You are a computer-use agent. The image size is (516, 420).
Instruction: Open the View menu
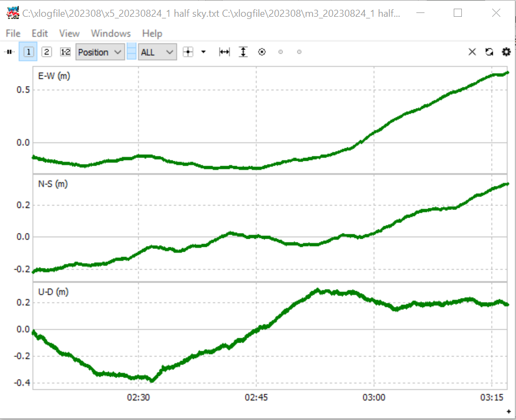[69, 34]
